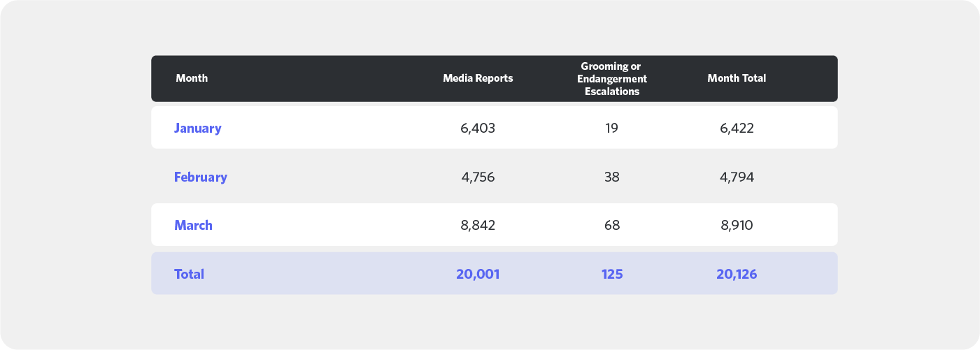Viewport: 980px width, 350px height.
Task: Click the Total row label
Action: coord(189,274)
